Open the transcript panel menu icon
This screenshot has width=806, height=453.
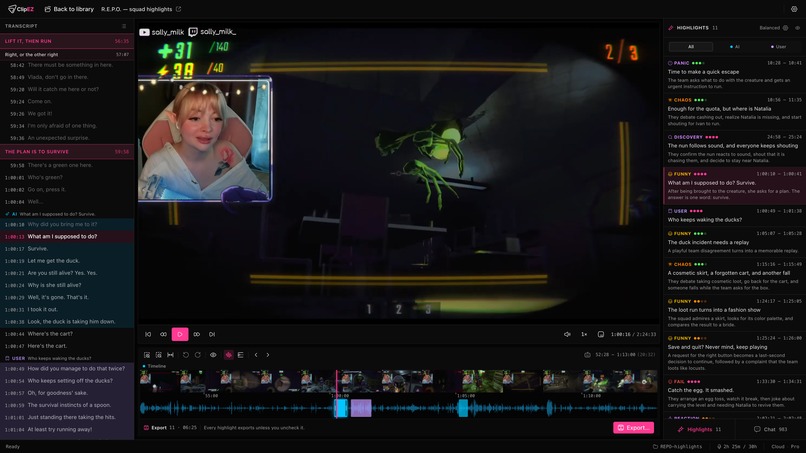click(124, 26)
